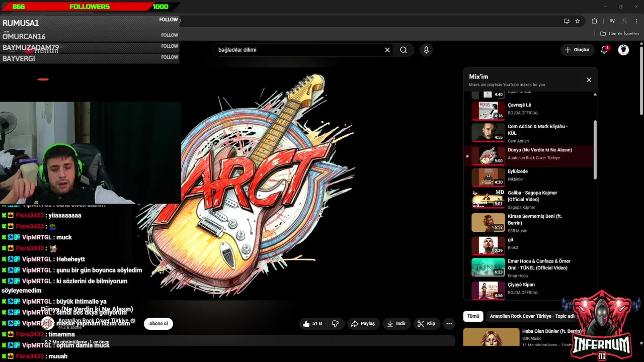This screenshot has width=644, height=362.
Task: Install the app via the address bar icon
Action: [x=567, y=21]
